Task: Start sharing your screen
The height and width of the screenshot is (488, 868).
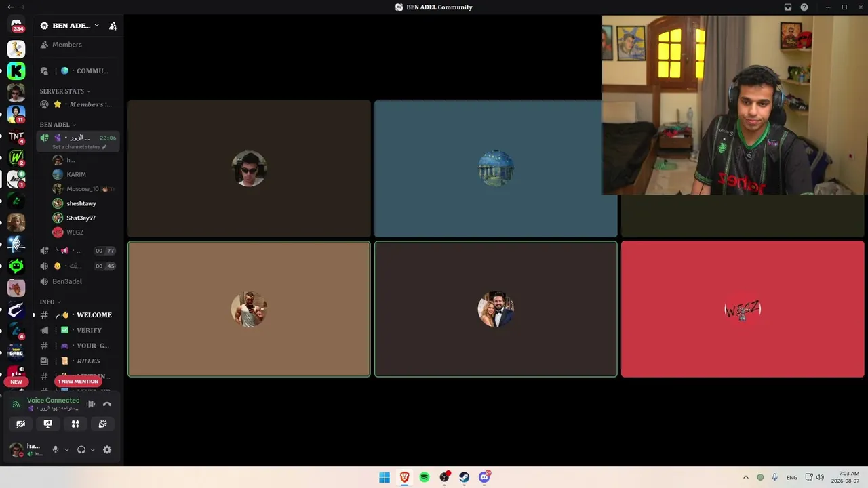Action: [x=48, y=424]
